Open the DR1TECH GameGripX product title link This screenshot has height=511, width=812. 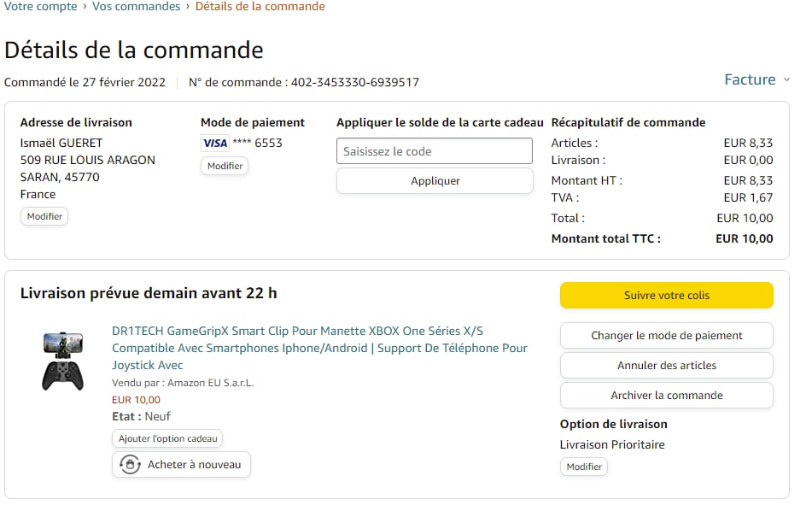click(x=319, y=348)
